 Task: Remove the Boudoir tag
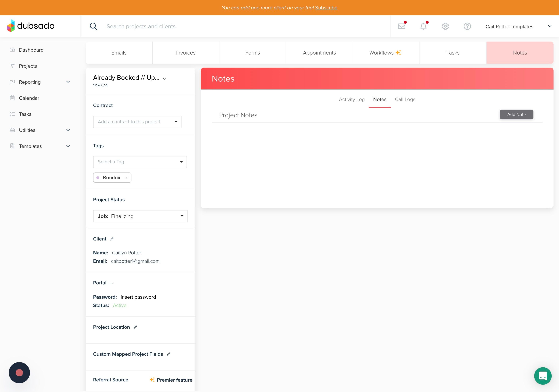[x=127, y=178]
